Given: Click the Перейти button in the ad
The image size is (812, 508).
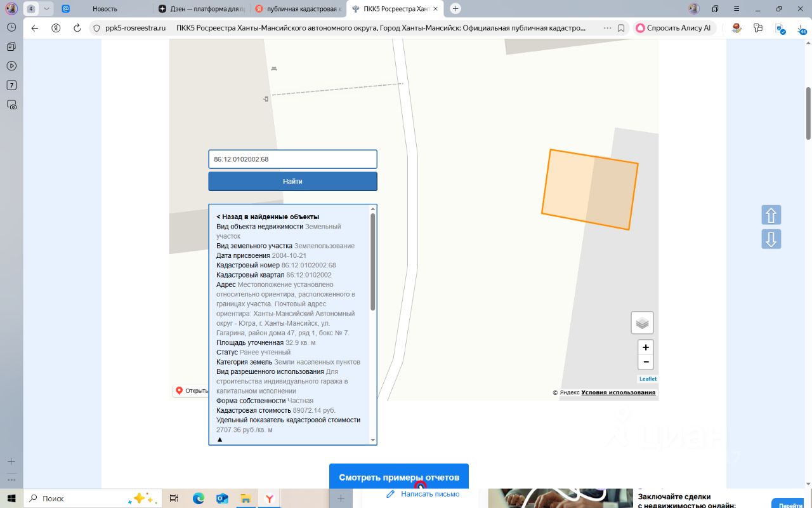Looking at the screenshot, I should point(791,505).
